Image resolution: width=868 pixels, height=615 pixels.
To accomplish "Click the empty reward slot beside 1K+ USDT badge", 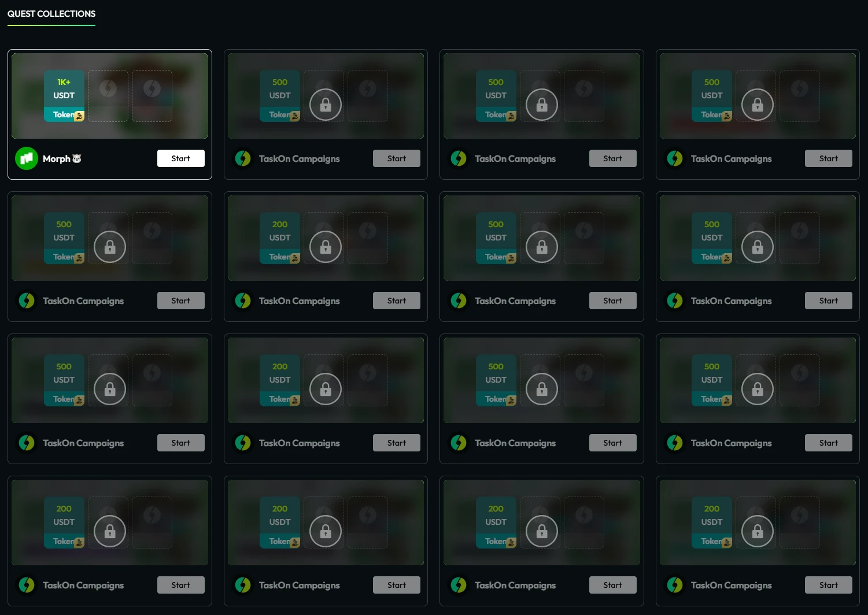I will [x=108, y=96].
